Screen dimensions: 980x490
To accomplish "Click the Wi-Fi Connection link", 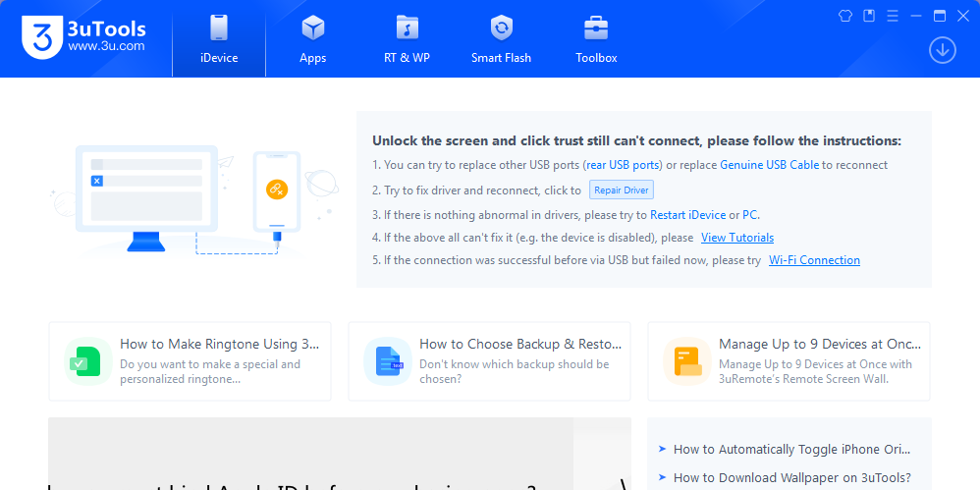I will (x=814, y=261).
